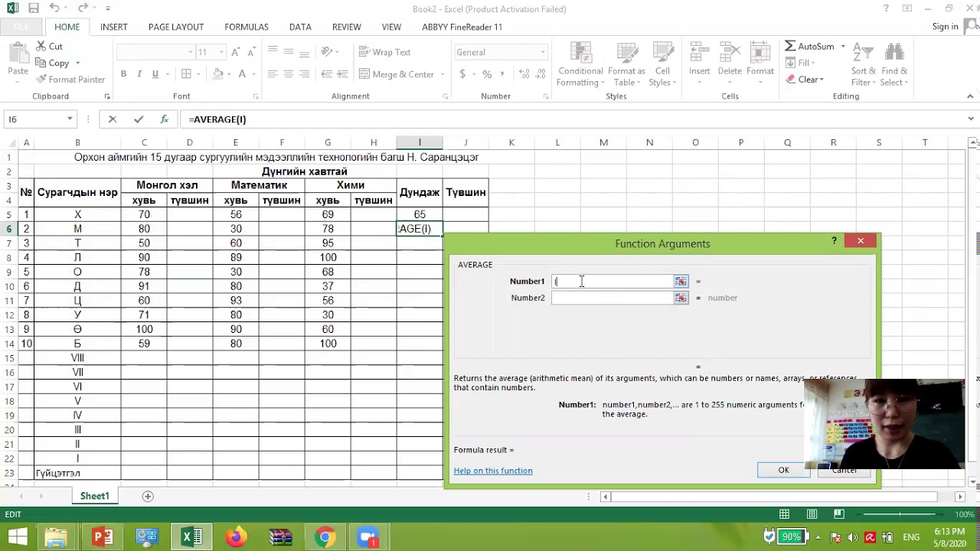Expand the formula bar chevron

(x=971, y=119)
